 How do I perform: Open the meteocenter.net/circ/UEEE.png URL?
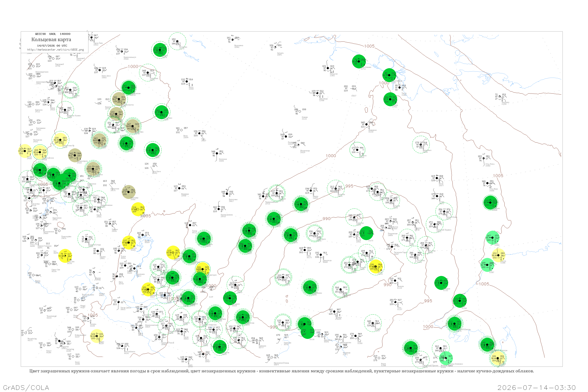(x=55, y=50)
